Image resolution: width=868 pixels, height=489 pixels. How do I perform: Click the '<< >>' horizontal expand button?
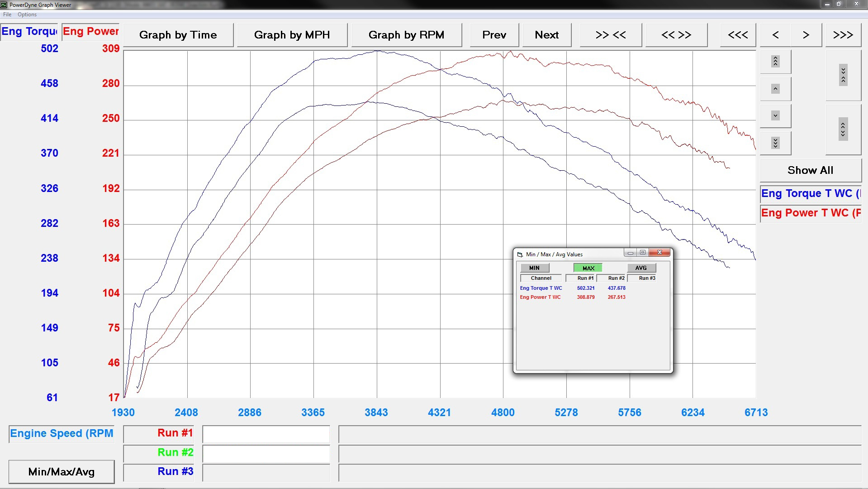(x=676, y=35)
